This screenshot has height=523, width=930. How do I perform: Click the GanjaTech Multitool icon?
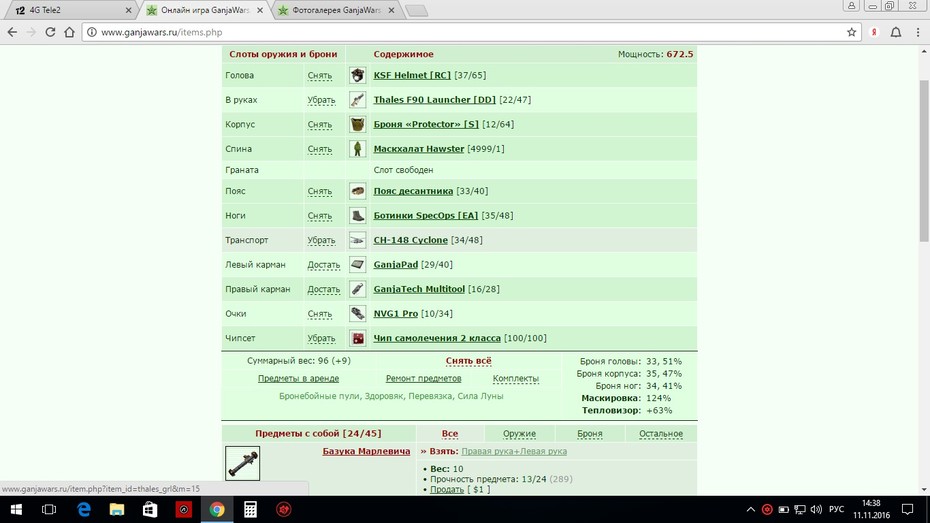point(357,289)
